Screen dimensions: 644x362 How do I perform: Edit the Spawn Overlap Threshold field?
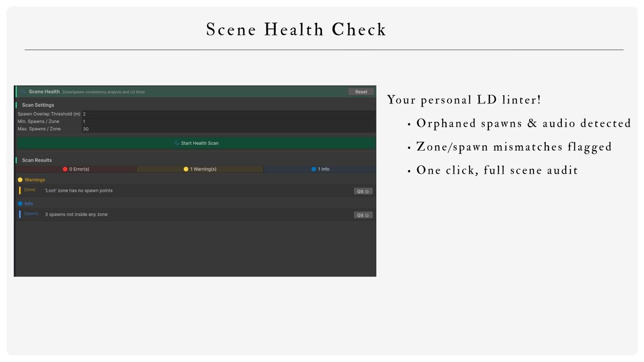click(228, 114)
